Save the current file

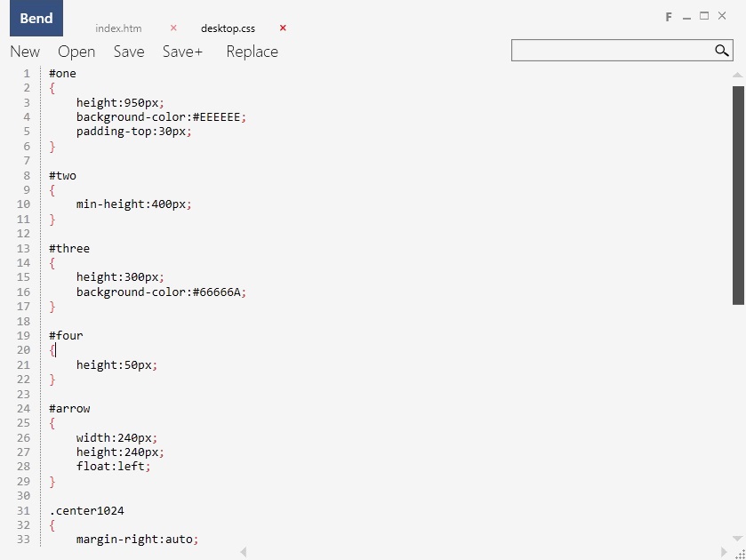click(x=129, y=52)
